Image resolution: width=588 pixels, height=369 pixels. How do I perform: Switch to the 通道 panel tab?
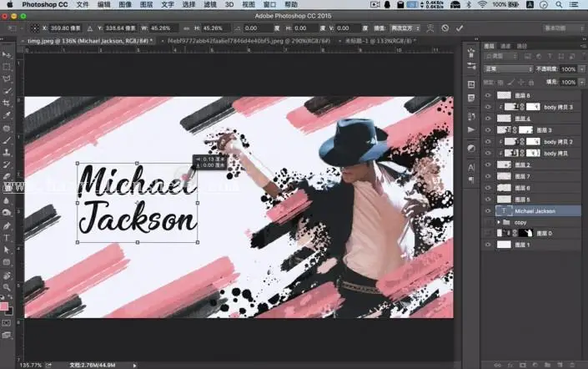[505, 46]
